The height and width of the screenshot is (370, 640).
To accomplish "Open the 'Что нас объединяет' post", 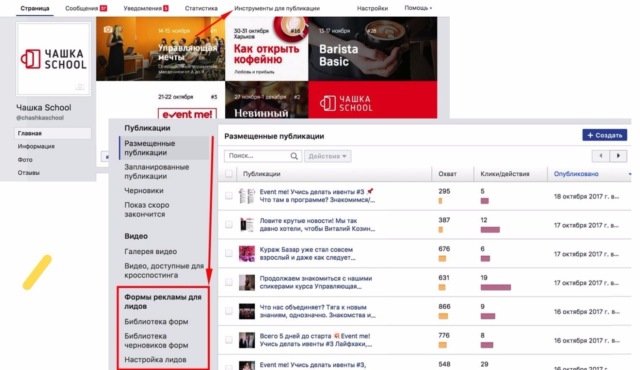I will 318,311.
